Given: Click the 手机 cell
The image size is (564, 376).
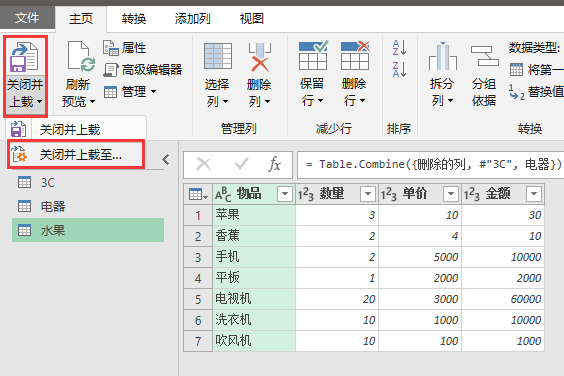Looking at the screenshot, I should [254, 257].
